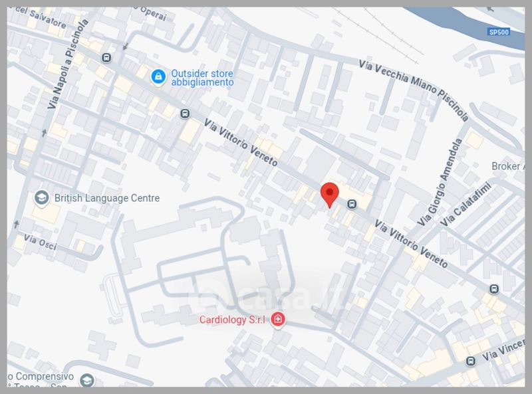Select the Outsider store shopping bag icon
The width and height of the screenshot is (532, 394).
tap(158, 77)
